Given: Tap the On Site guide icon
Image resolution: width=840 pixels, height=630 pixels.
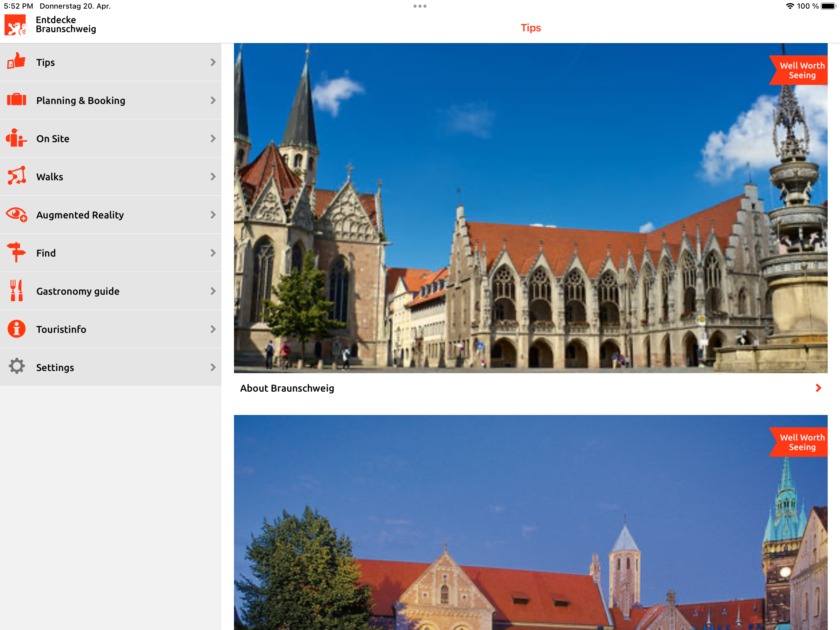Looking at the screenshot, I should click(16, 138).
